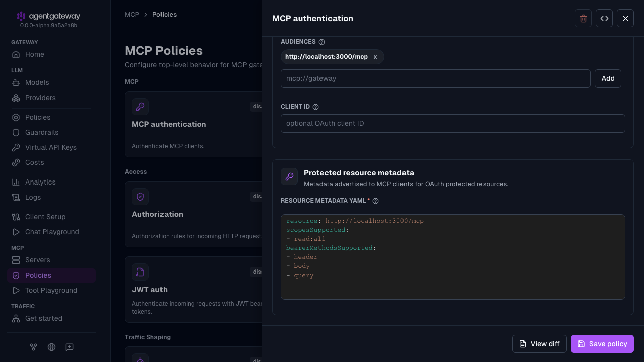Click the Add audience button
The width and height of the screenshot is (644, 362).
(608, 78)
